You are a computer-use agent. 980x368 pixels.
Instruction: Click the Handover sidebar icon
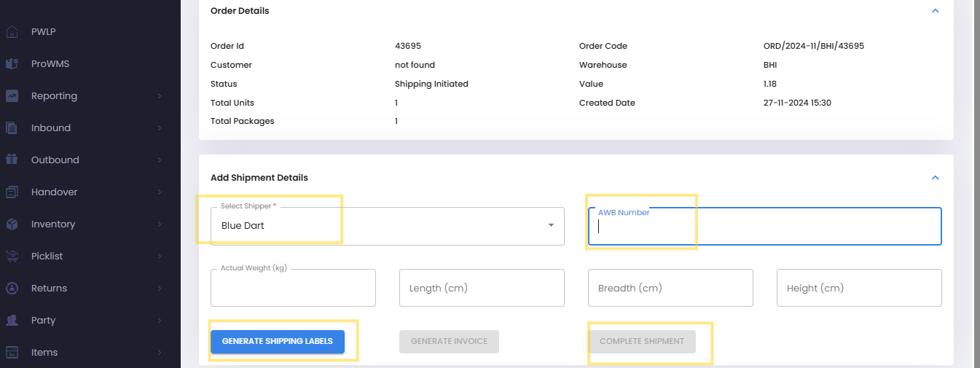[x=12, y=192]
